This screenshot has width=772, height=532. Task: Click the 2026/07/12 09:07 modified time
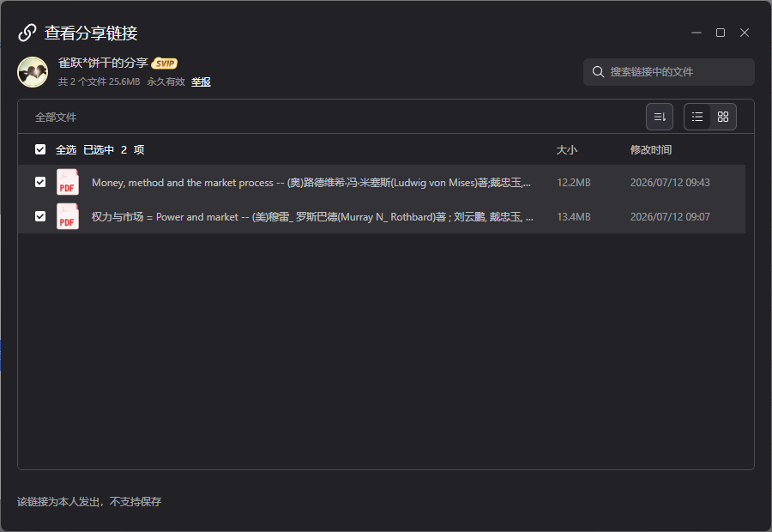coord(670,217)
